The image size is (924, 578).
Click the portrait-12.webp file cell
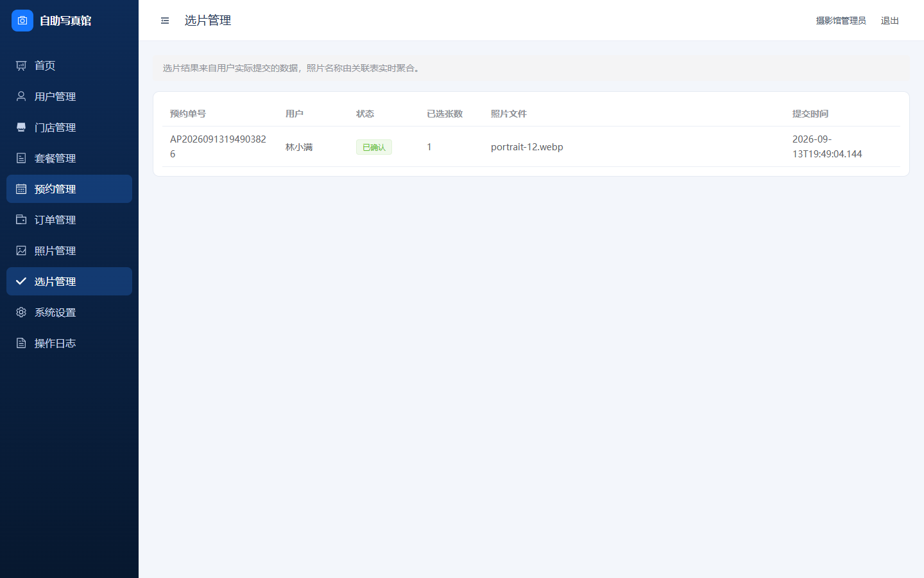pyautogui.click(x=527, y=146)
